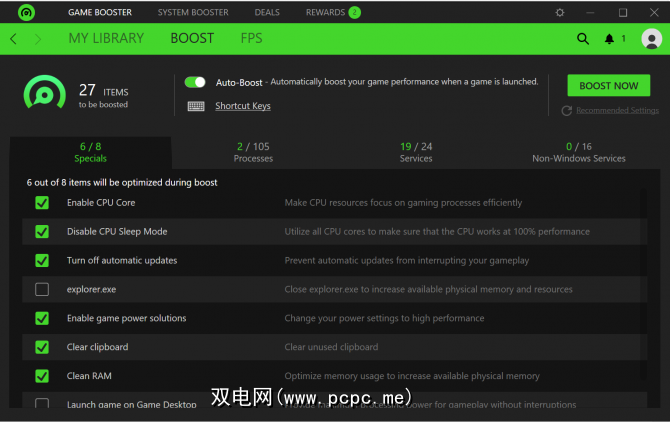The width and height of the screenshot is (670, 422).
Task: Click the 27 items to be boosted text
Action: tap(103, 95)
